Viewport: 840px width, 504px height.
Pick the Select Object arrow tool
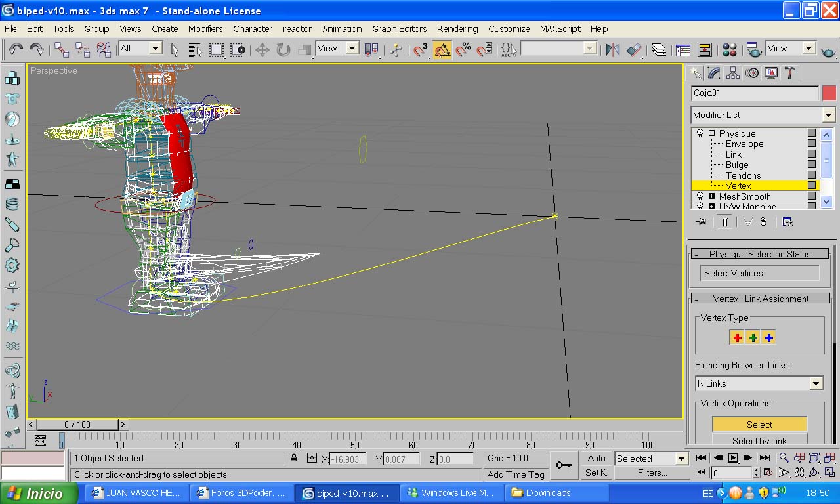(175, 49)
